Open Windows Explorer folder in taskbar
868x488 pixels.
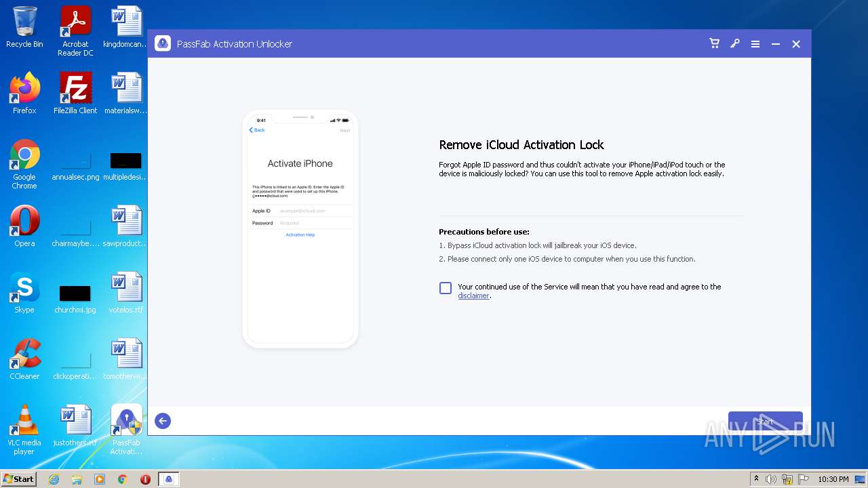coord(77,479)
